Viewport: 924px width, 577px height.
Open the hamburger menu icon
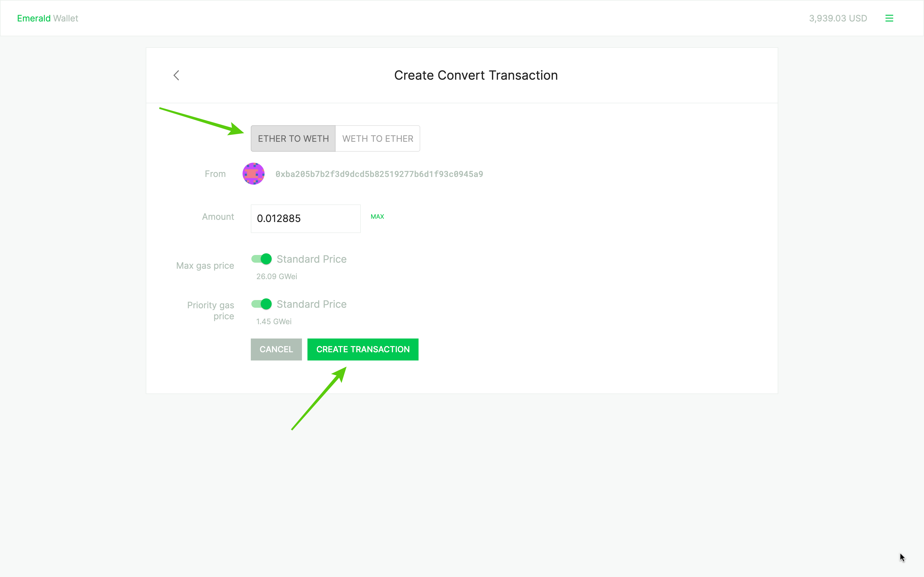pos(889,18)
